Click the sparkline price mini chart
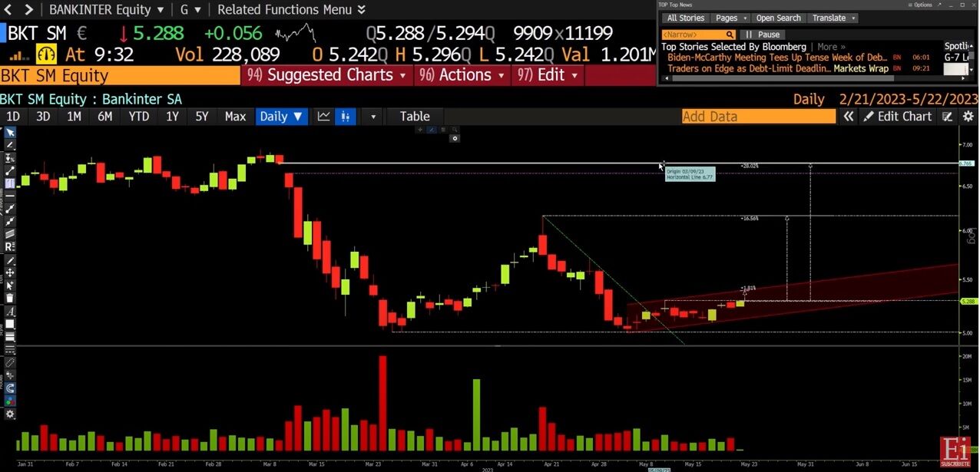This screenshot has width=980, height=472. 296,34
